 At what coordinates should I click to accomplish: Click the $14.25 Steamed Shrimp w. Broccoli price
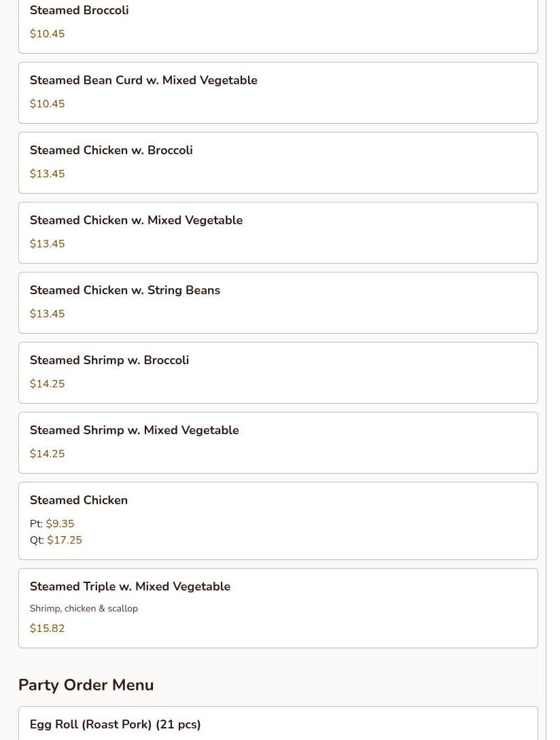47,384
